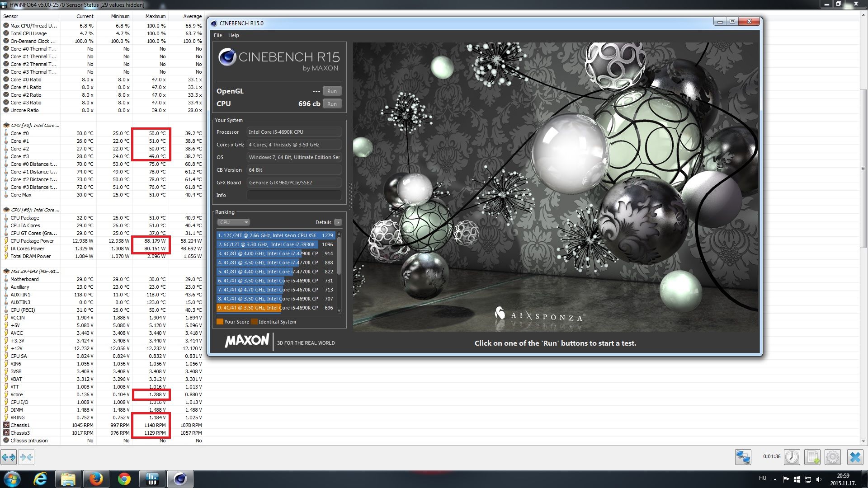Image resolution: width=868 pixels, height=488 pixels.
Task: Open Firefox from the taskbar
Action: coord(96,479)
